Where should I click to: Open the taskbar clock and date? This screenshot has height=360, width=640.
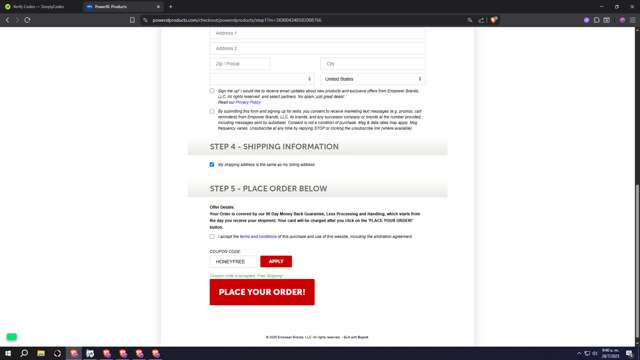point(611,353)
